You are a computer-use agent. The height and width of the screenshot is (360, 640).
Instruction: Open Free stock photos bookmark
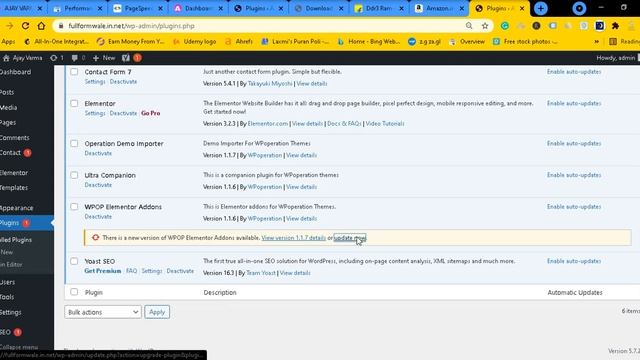pyautogui.click(x=525, y=42)
